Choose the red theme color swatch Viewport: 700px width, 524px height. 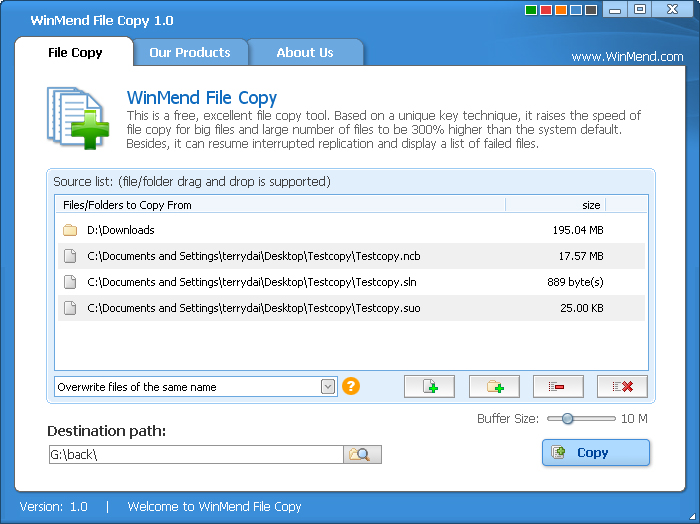click(x=546, y=10)
